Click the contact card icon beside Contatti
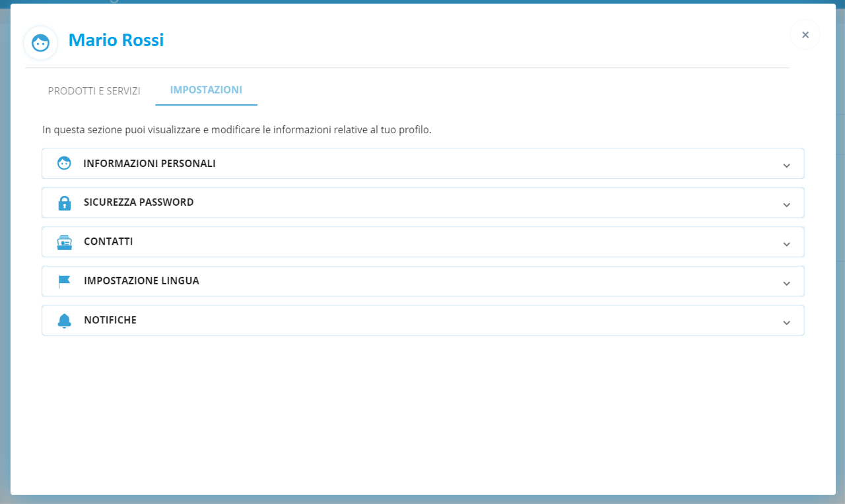 click(64, 242)
